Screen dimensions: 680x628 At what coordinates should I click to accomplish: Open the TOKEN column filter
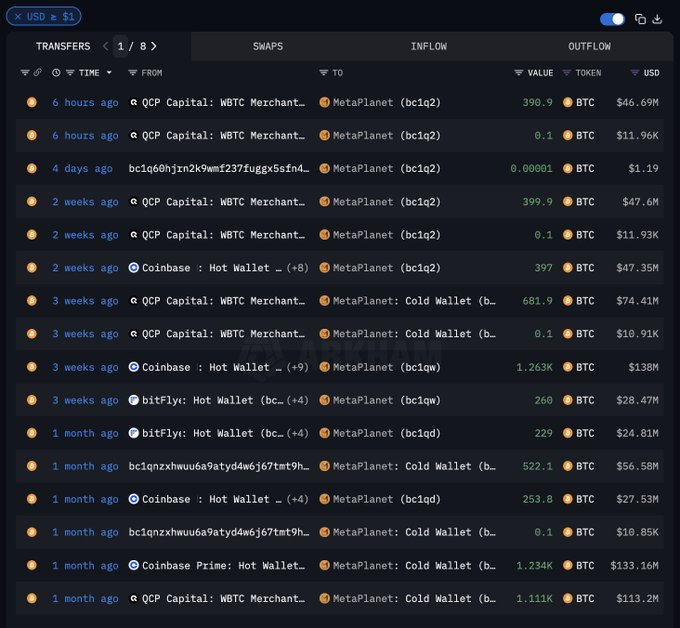click(566, 72)
